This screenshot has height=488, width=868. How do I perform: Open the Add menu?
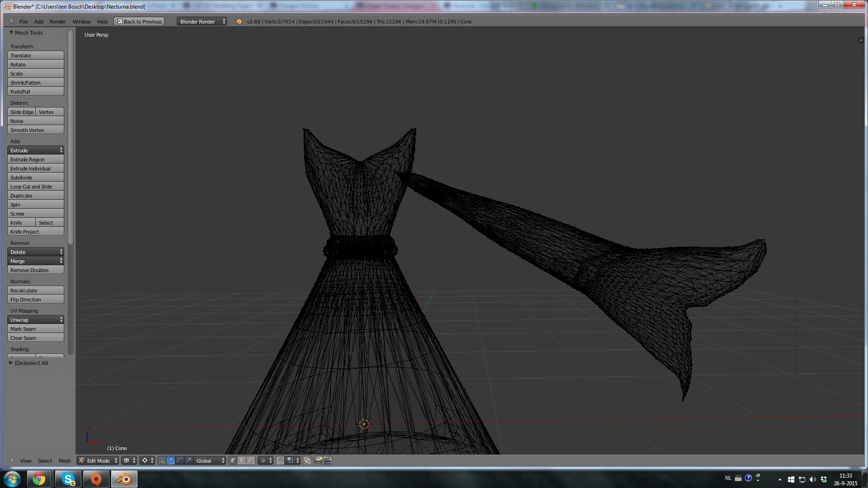(39, 22)
